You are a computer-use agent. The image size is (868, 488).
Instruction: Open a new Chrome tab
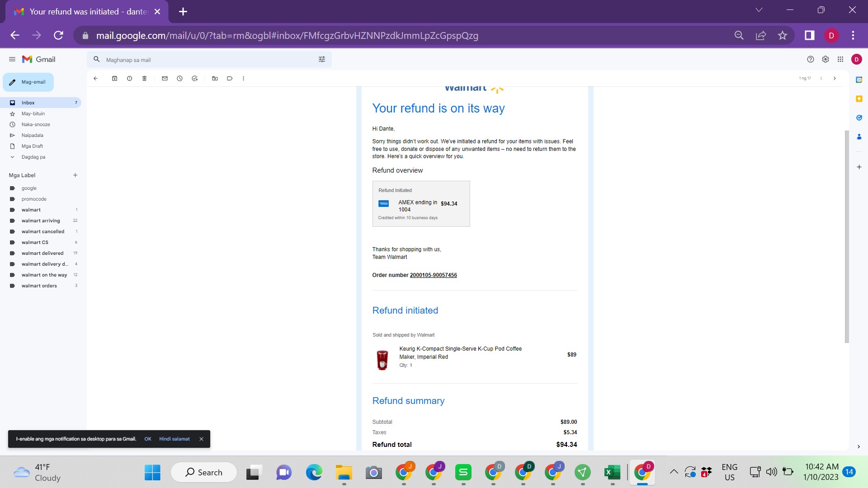tap(183, 12)
